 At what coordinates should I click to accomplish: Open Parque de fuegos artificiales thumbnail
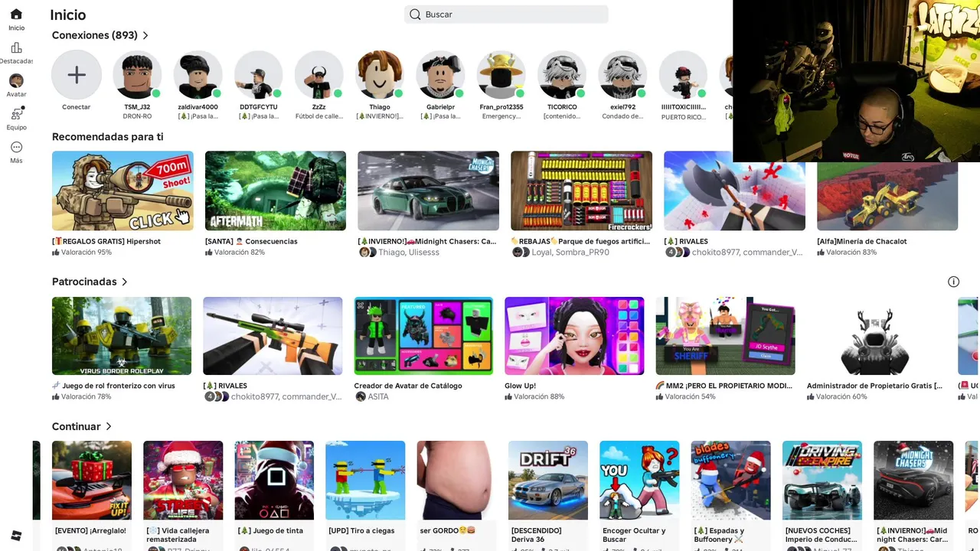click(581, 191)
